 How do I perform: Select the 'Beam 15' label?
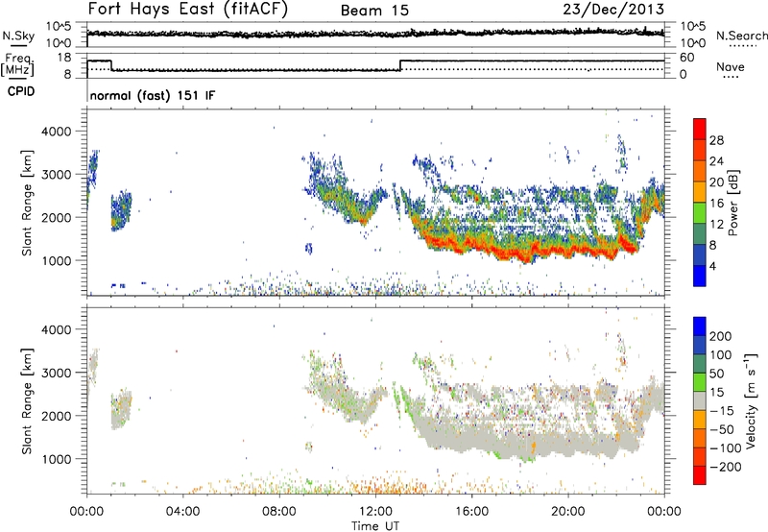[x=374, y=11]
